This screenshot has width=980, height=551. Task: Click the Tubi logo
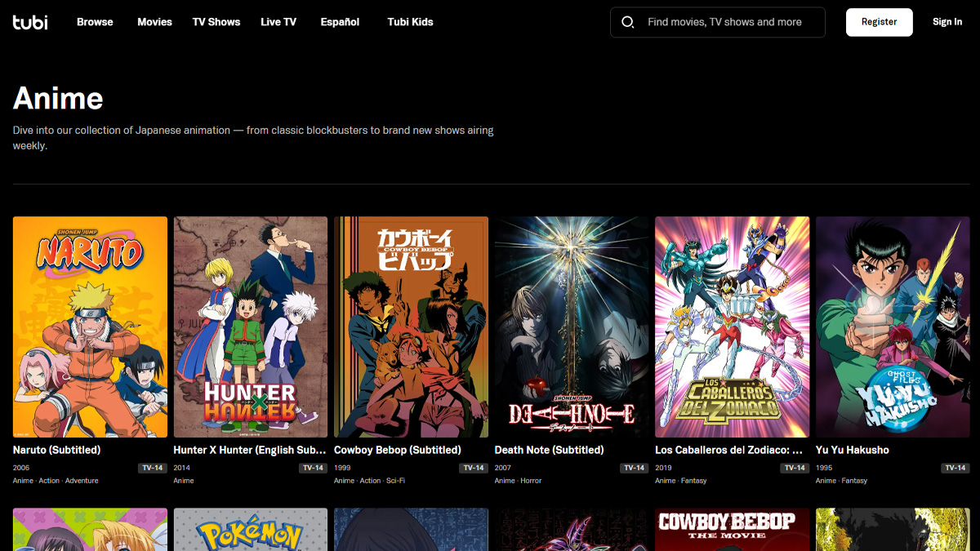click(x=30, y=22)
